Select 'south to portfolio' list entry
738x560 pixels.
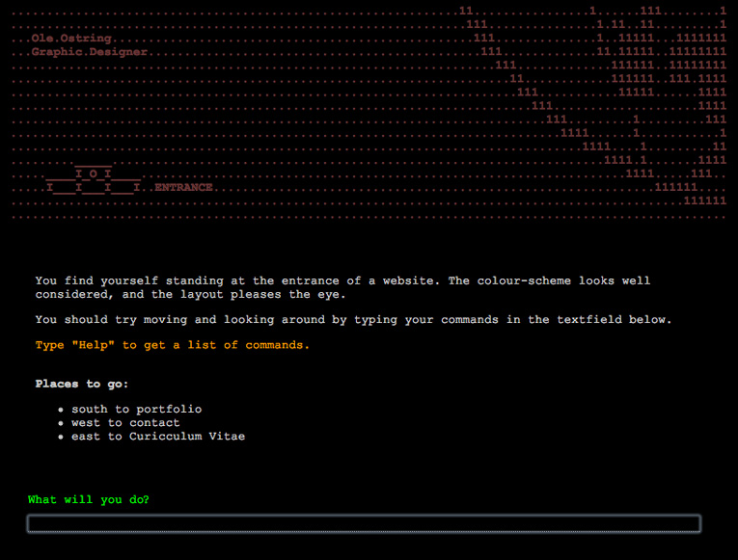click(x=136, y=409)
